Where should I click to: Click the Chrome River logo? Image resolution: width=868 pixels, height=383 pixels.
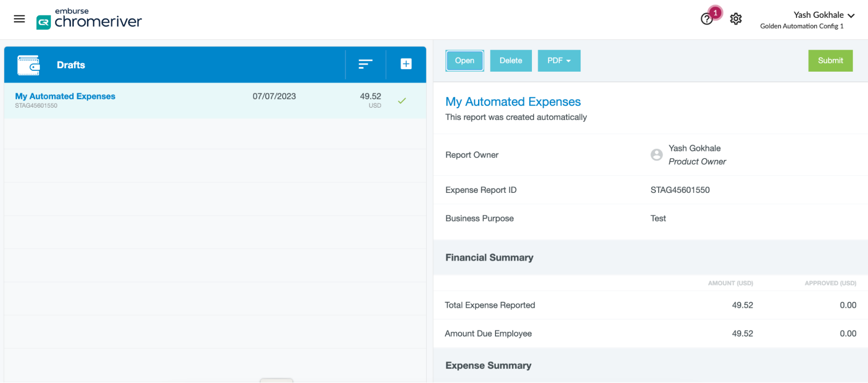click(89, 19)
